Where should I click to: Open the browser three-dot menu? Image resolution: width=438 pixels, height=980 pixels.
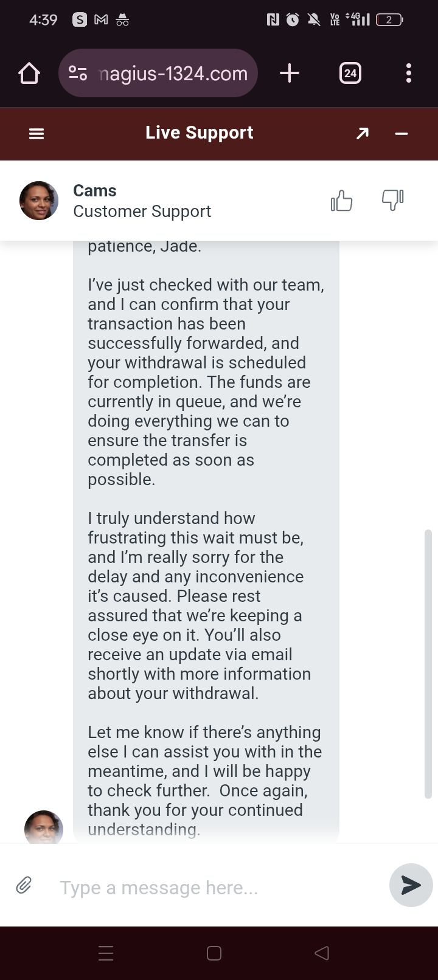click(x=409, y=74)
